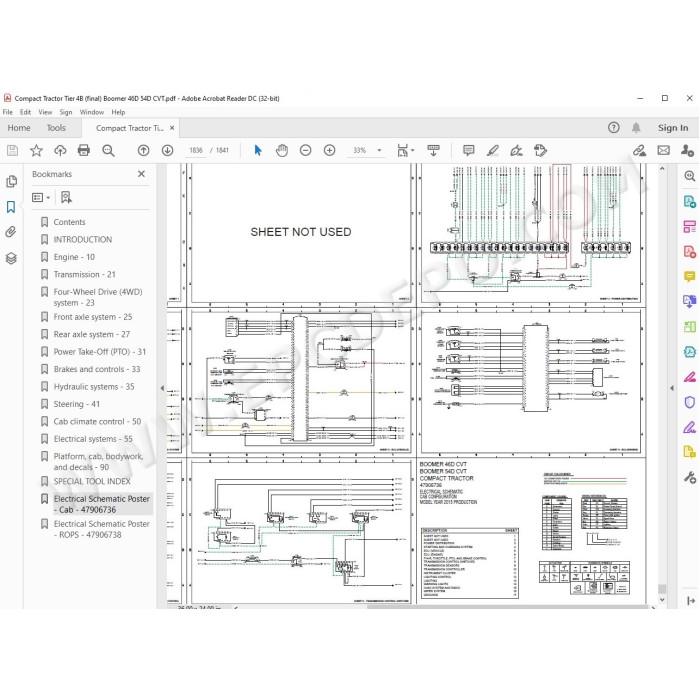Go to previous page arrow
The image size is (700, 700).
(x=143, y=150)
